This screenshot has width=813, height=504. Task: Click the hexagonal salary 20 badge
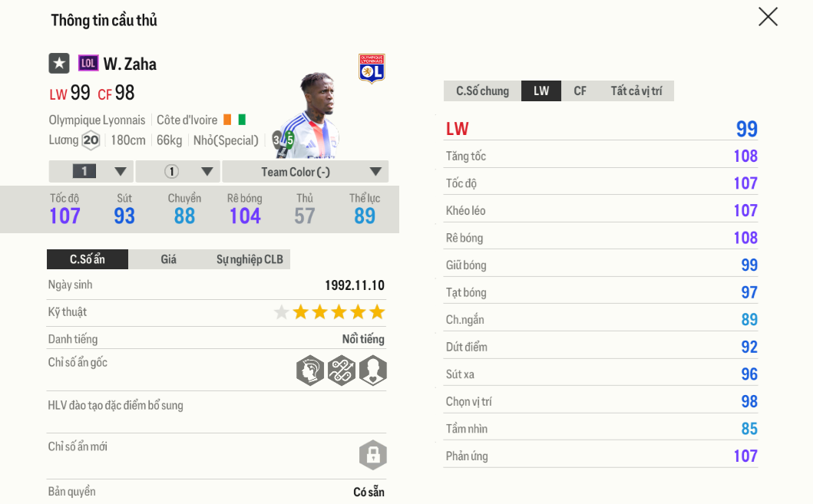tap(92, 140)
